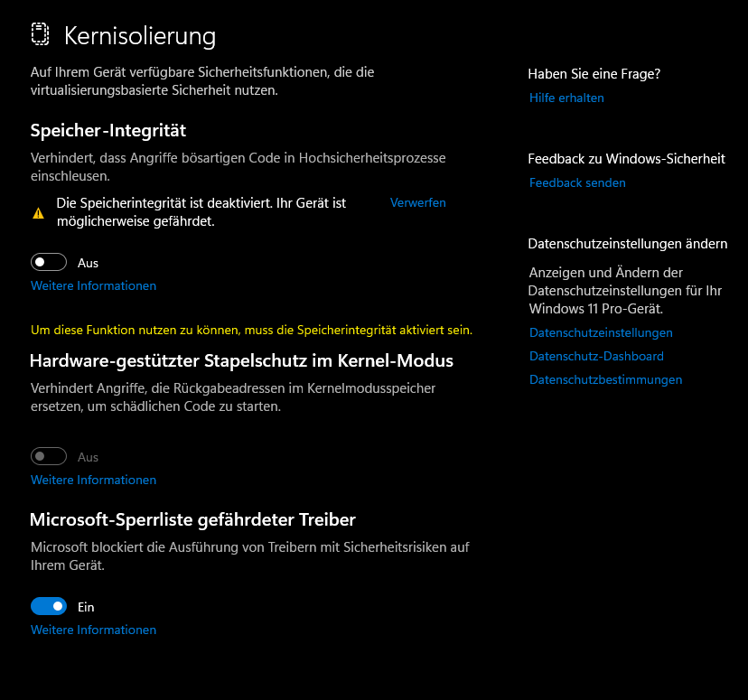Click the Kernisolierung page title
The height and width of the screenshot is (700, 748).
coord(140,36)
